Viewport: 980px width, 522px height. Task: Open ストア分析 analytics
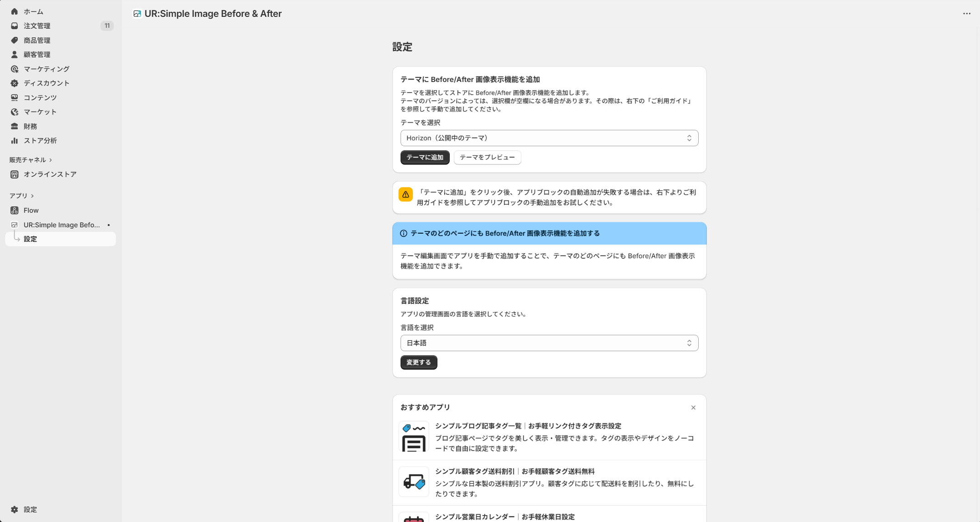[x=14, y=140]
